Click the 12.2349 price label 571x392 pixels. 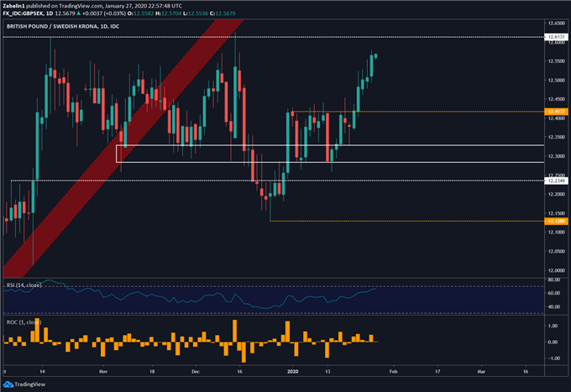pos(556,180)
